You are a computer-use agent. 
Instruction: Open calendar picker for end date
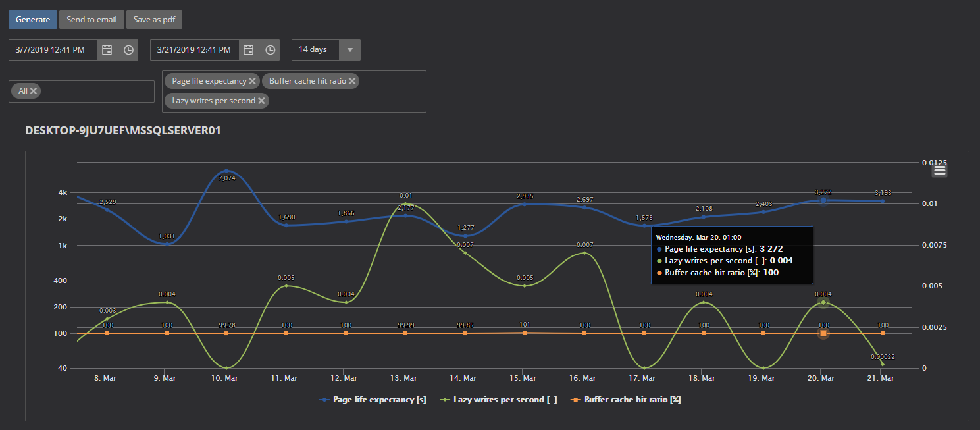(x=249, y=50)
